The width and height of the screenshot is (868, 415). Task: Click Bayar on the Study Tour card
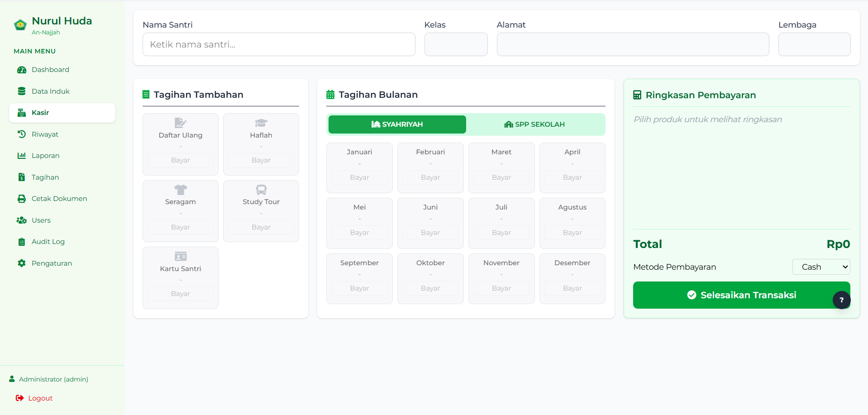[x=261, y=227]
